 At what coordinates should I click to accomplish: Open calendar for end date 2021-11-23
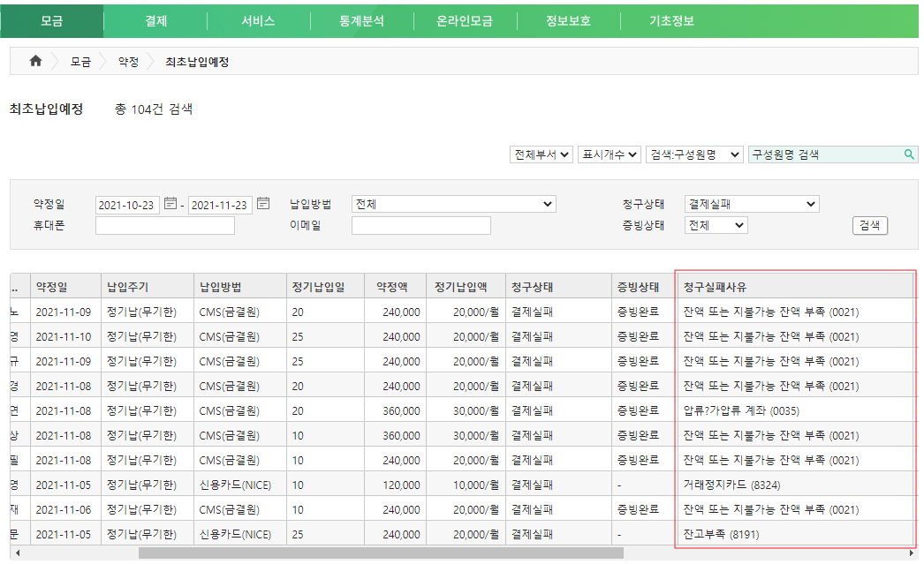[x=263, y=204]
